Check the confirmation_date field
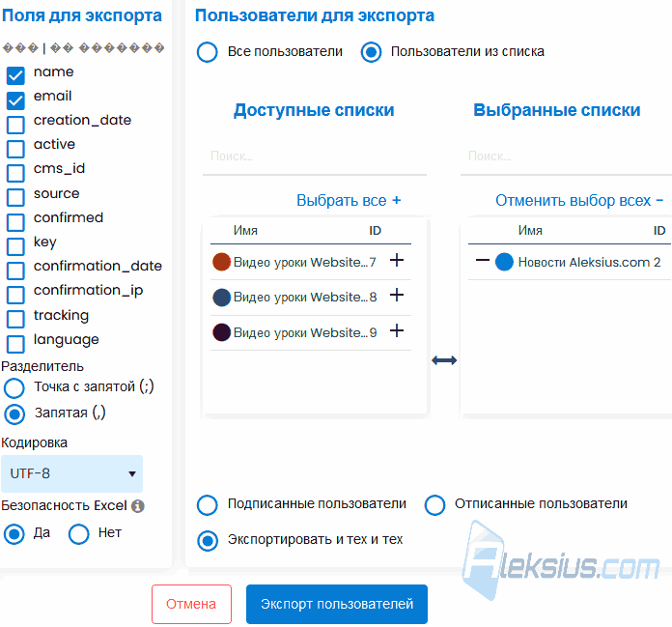 15,271
